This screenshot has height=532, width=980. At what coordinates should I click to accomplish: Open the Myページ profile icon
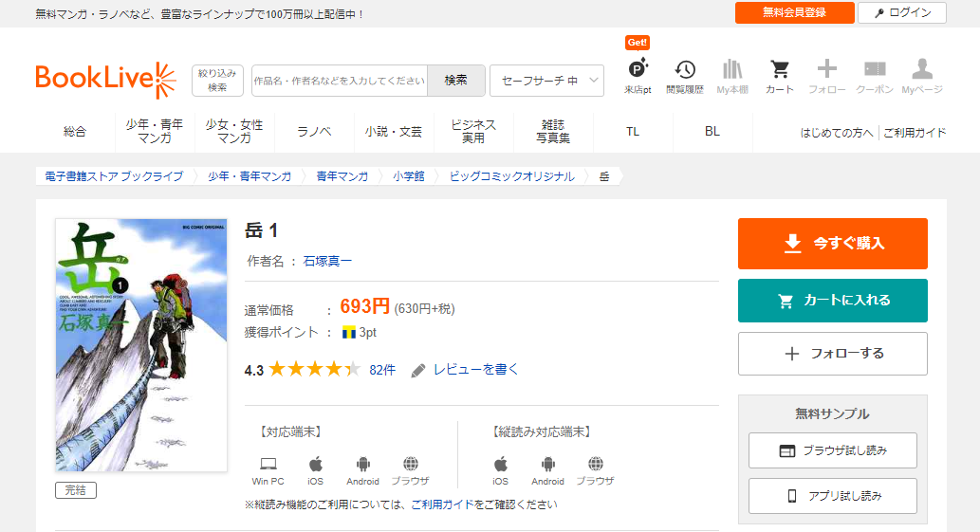922,74
